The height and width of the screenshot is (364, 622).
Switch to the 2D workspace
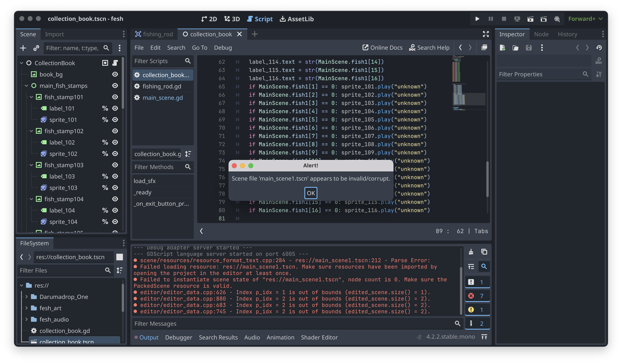tap(209, 19)
